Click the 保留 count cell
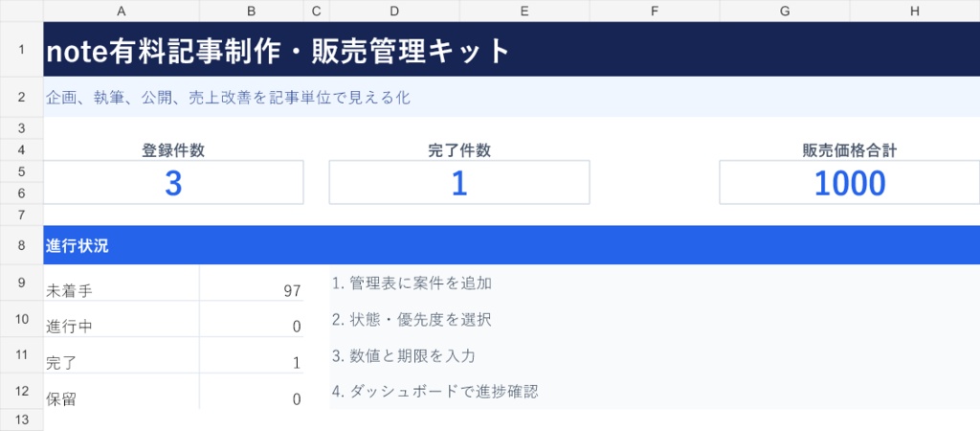Screen dimensions: 980x431 (x=252, y=393)
